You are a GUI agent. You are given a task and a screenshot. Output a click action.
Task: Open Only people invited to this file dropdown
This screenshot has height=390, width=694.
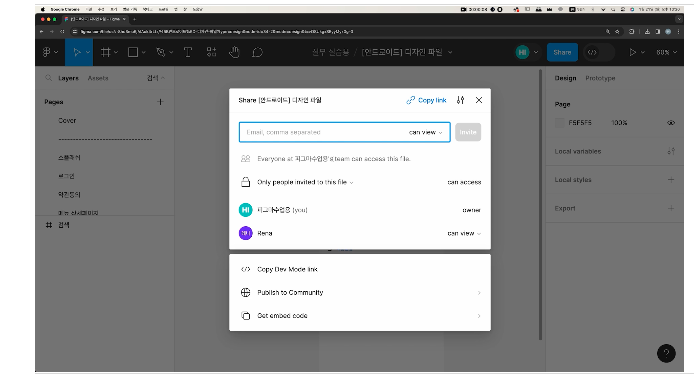(x=305, y=182)
